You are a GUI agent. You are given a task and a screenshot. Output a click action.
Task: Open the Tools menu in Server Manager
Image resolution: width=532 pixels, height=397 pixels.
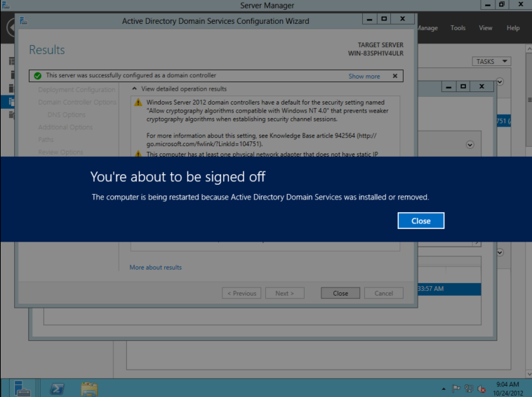(458, 28)
